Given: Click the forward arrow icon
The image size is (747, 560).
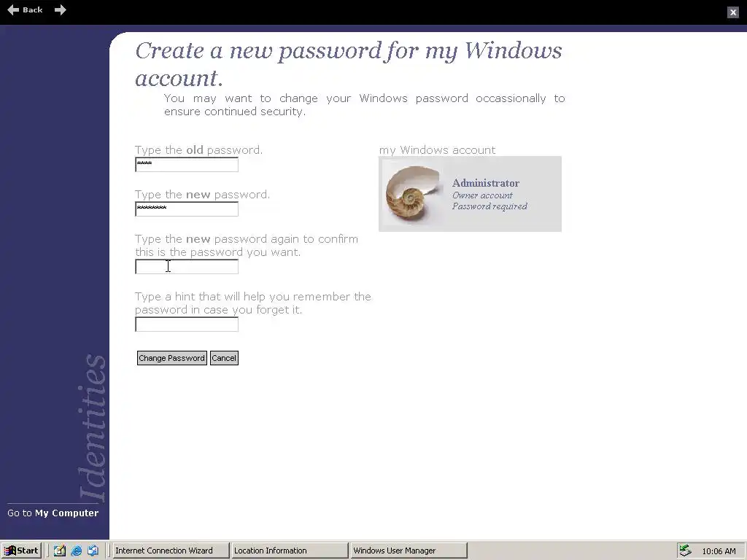Looking at the screenshot, I should tap(60, 9).
